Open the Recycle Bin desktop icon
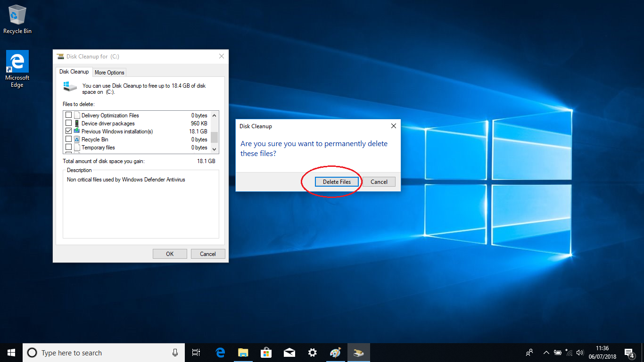This screenshot has width=644, height=362. click(x=17, y=19)
